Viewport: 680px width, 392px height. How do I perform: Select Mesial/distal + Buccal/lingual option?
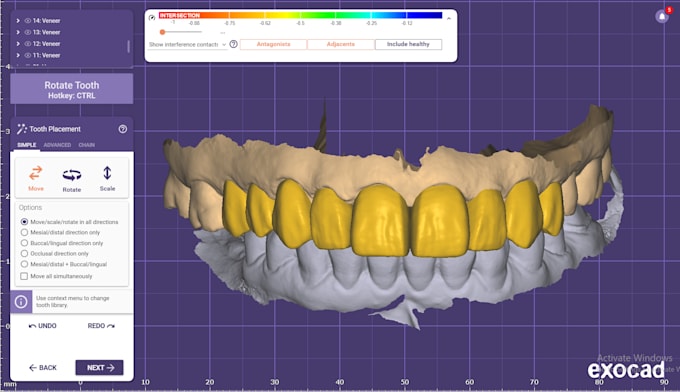(24, 264)
